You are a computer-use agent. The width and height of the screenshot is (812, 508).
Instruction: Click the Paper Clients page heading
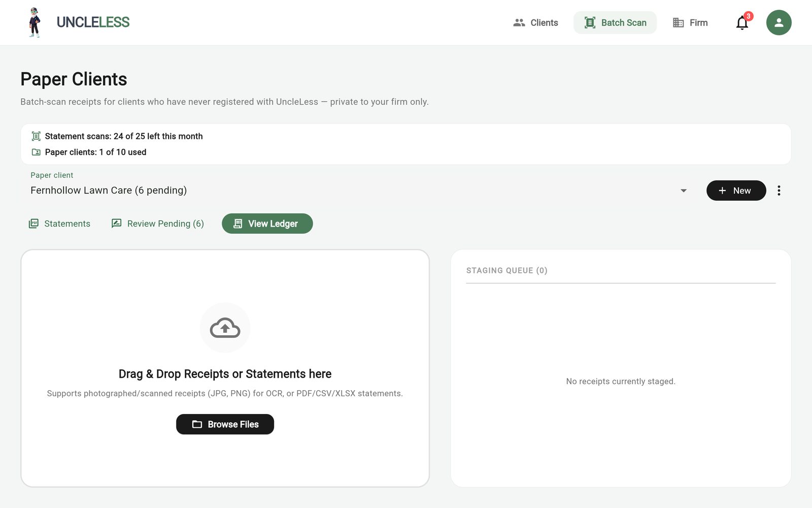click(x=74, y=79)
